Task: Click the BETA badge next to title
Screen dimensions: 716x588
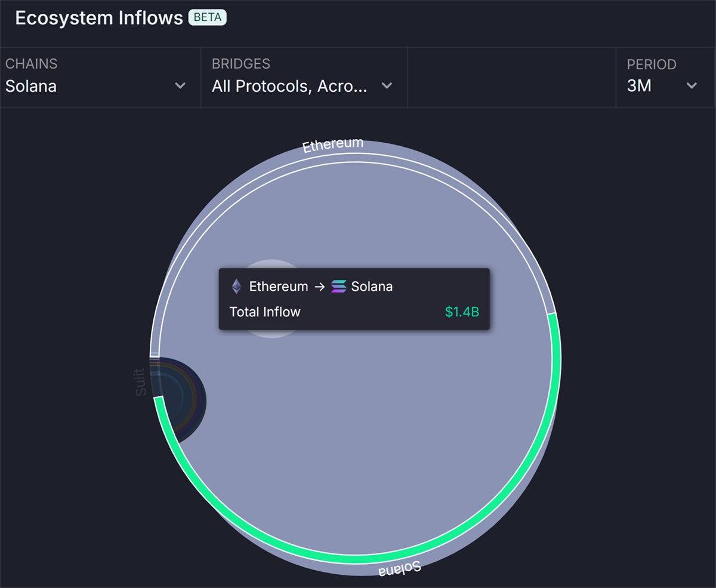Action: click(x=208, y=17)
